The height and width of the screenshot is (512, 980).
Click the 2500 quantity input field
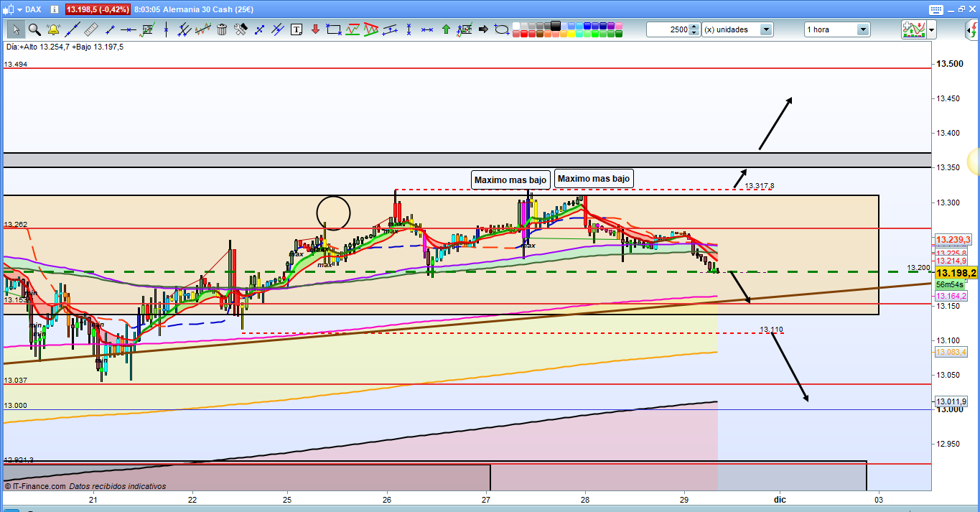pos(667,29)
